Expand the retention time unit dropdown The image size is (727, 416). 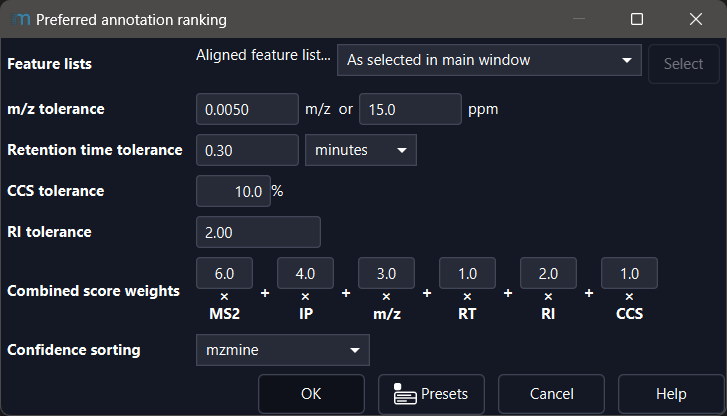(x=360, y=150)
